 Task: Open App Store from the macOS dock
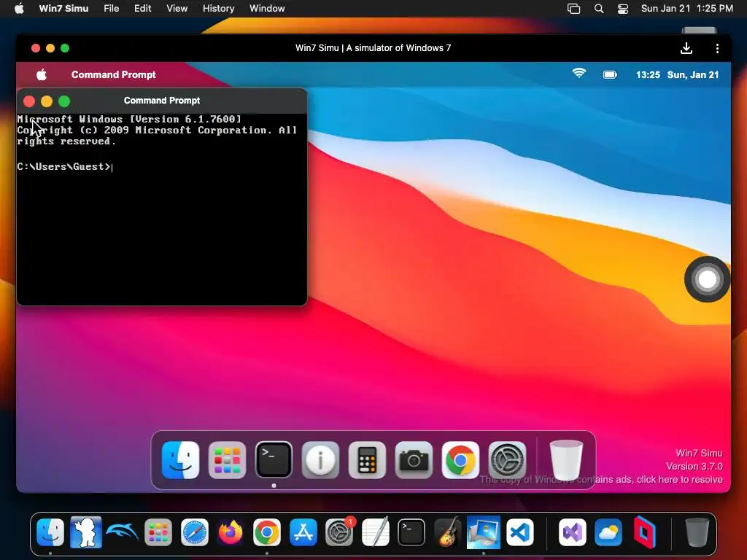[303, 532]
